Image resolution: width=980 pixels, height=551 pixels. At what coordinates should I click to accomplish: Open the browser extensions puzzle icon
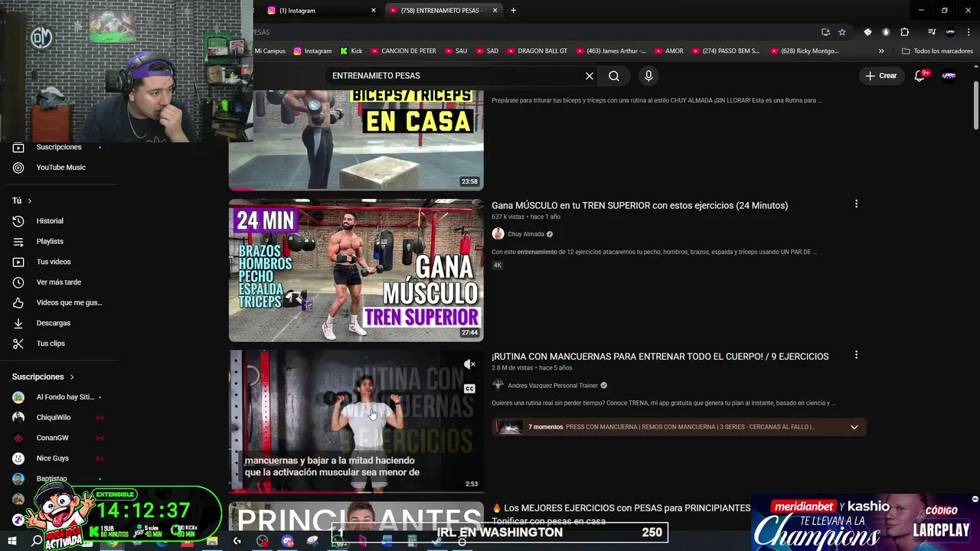click(x=904, y=32)
